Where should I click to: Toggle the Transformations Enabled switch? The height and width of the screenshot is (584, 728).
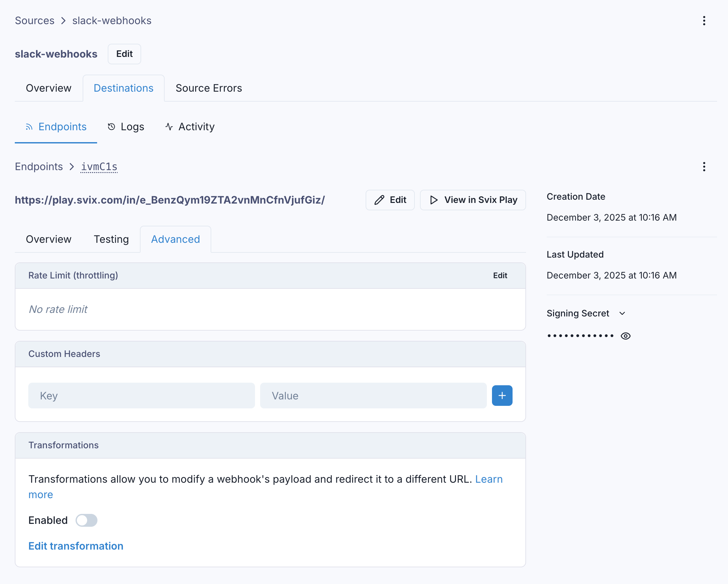86,520
